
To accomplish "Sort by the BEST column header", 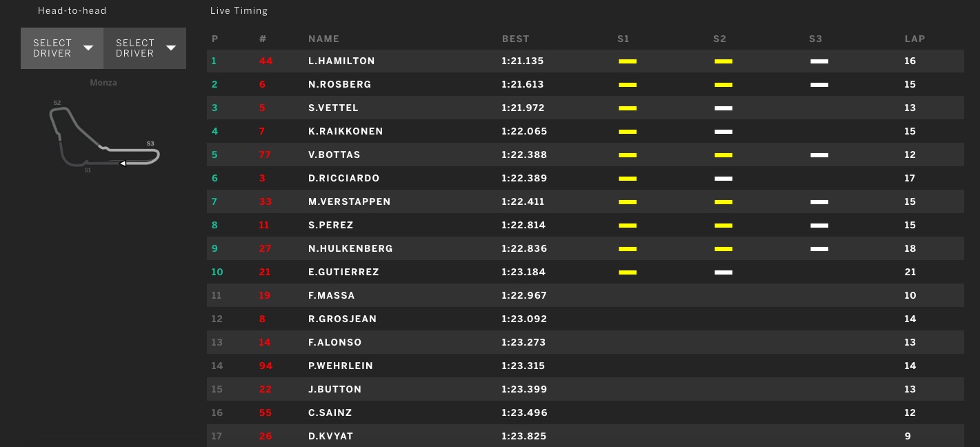I will [x=515, y=39].
